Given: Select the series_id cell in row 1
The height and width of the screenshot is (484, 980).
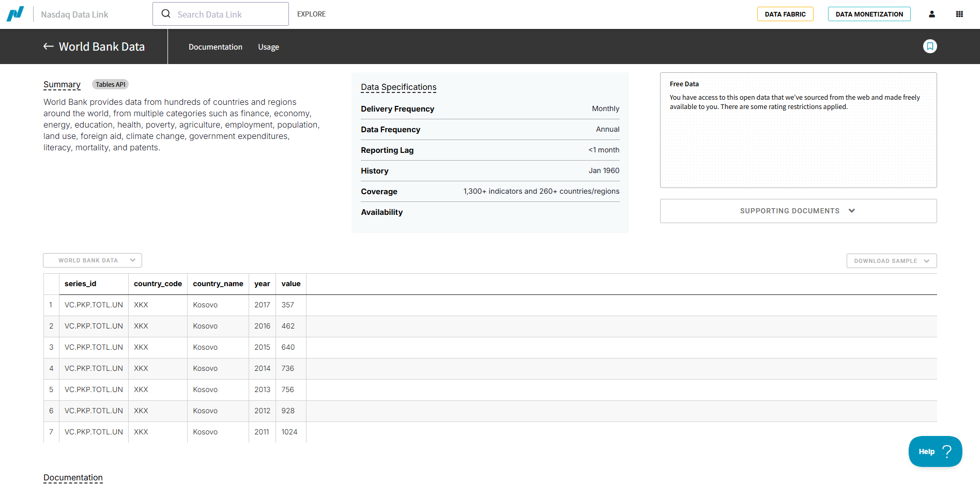Looking at the screenshot, I should tap(94, 305).
